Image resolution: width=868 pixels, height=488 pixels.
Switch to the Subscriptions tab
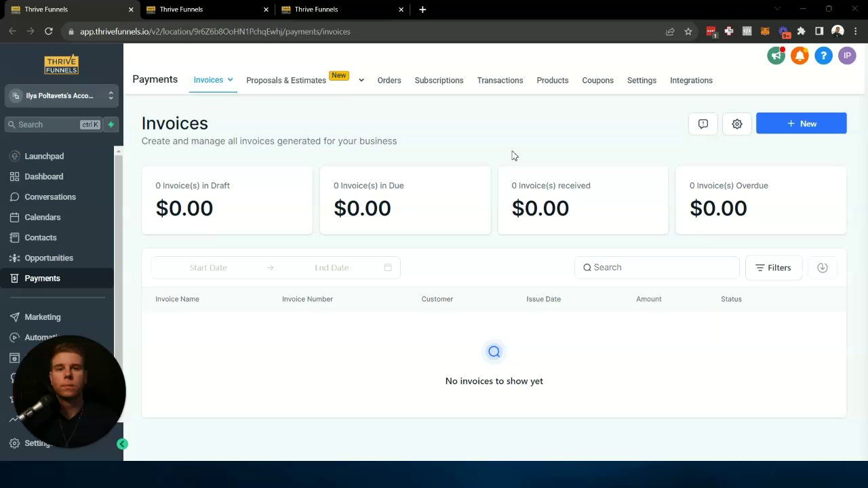point(439,80)
